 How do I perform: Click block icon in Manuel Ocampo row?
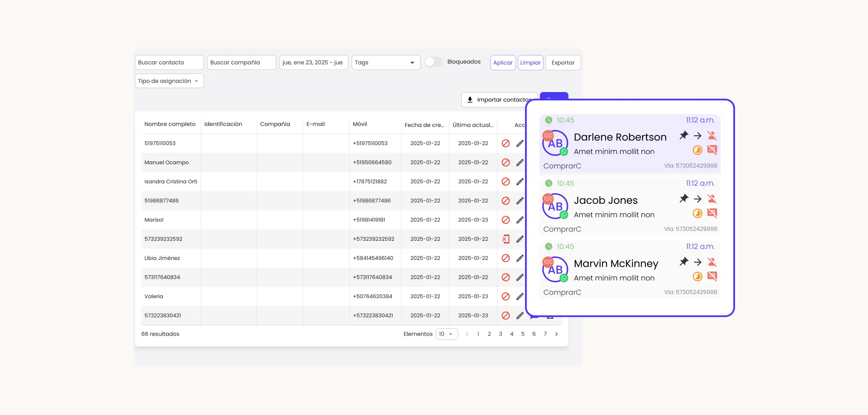pyautogui.click(x=506, y=163)
